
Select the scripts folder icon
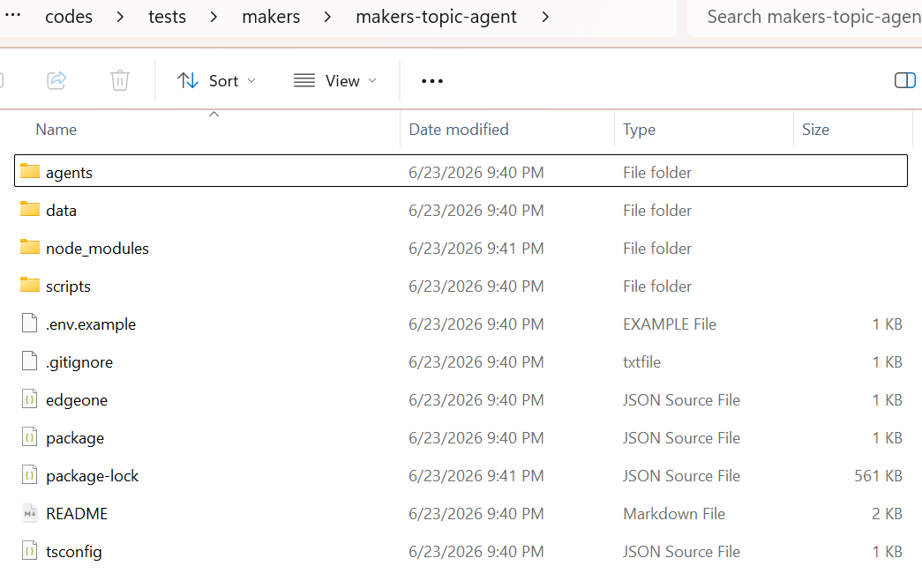click(29, 285)
